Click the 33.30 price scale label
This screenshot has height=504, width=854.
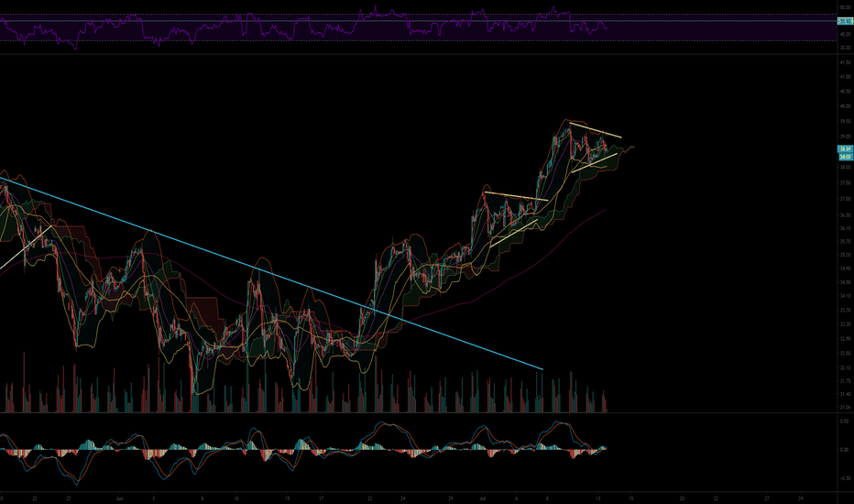click(846, 324)
